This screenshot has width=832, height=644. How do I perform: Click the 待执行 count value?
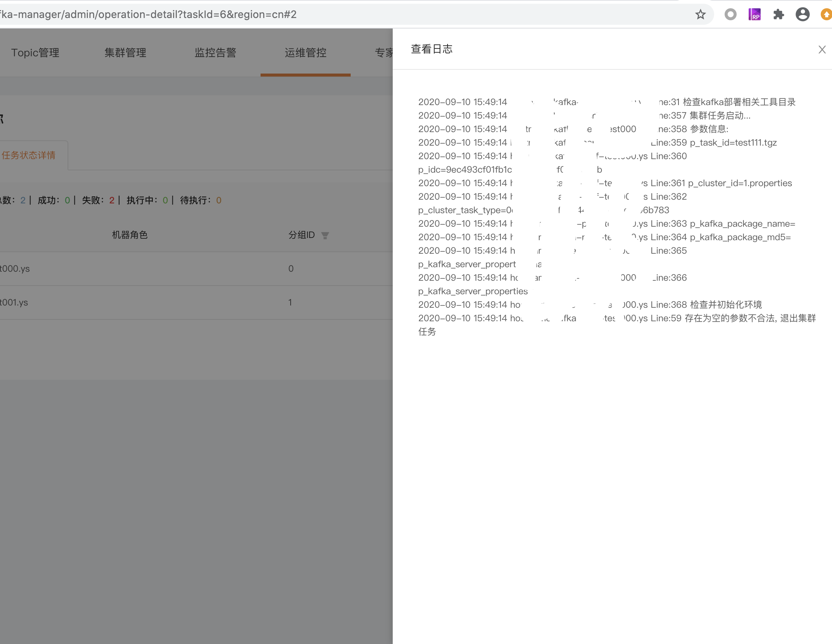(x=219, y=200)
